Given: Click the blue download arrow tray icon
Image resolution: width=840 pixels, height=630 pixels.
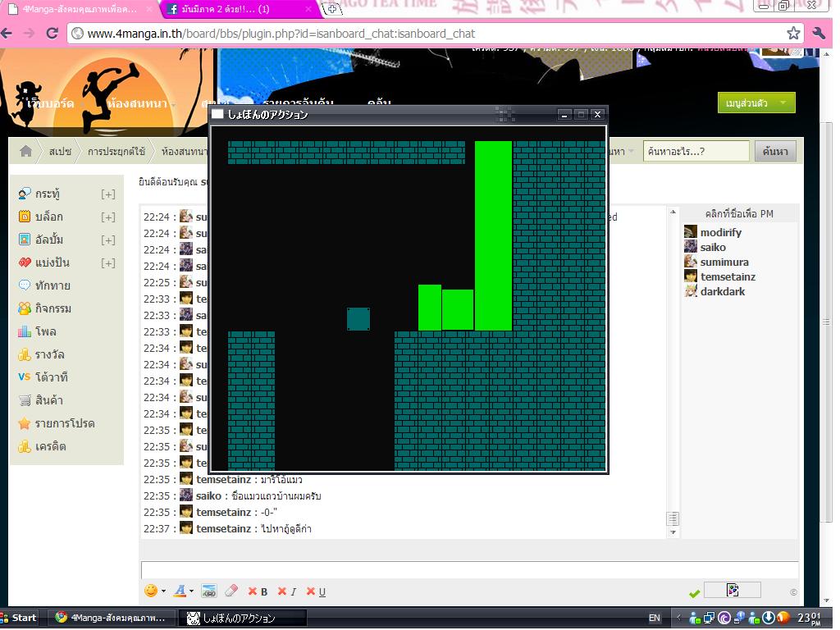Looking at the screenshot, I should click(x=768, y=619).
